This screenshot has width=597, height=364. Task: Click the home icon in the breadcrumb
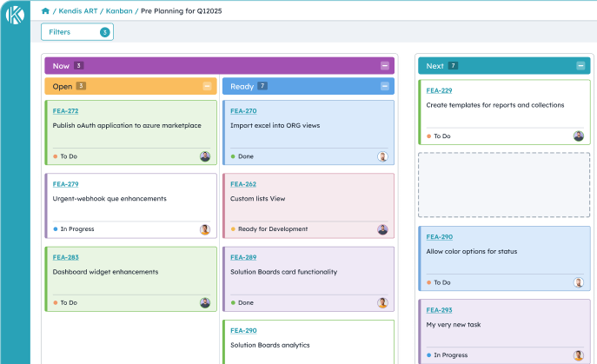click(x=45, y=10)
